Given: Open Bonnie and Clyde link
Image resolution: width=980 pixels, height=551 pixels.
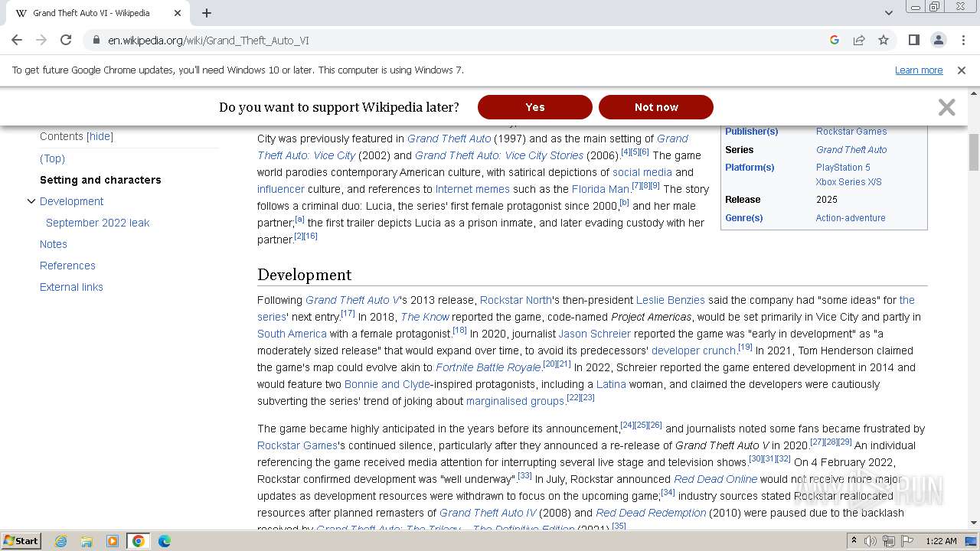Looking at the screenshot, I should point(387,384).
